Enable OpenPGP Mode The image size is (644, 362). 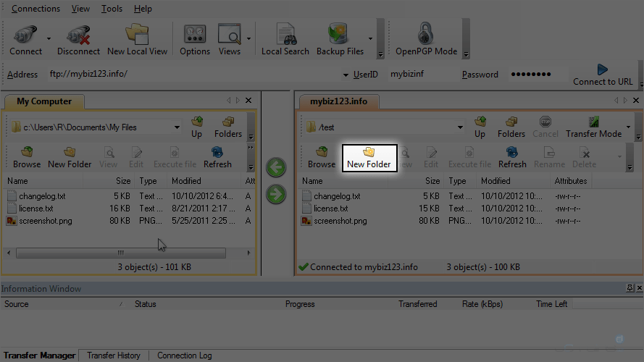426,39
